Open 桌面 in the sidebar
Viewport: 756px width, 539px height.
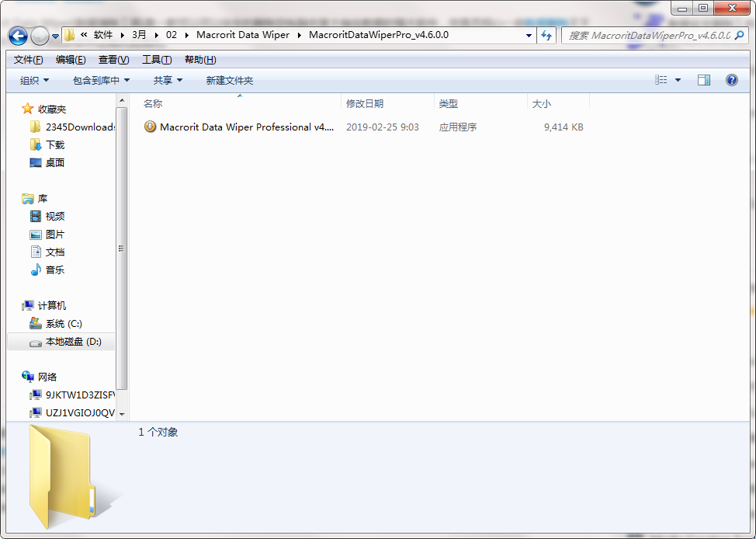point(55,163)
